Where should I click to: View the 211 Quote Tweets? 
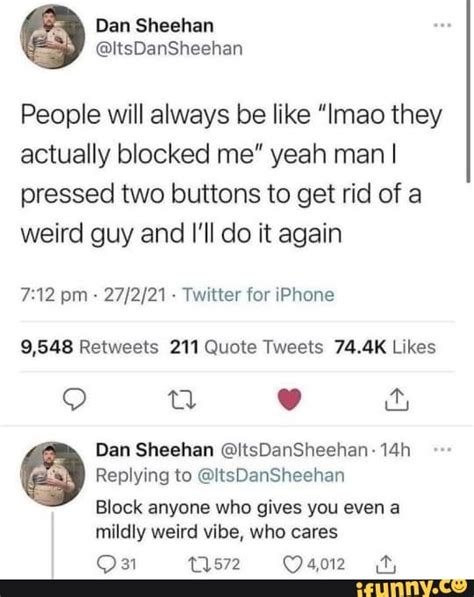point(246,347)
